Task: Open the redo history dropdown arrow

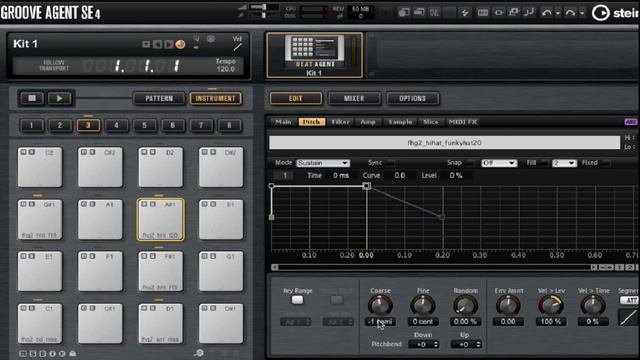Action: 582,13
